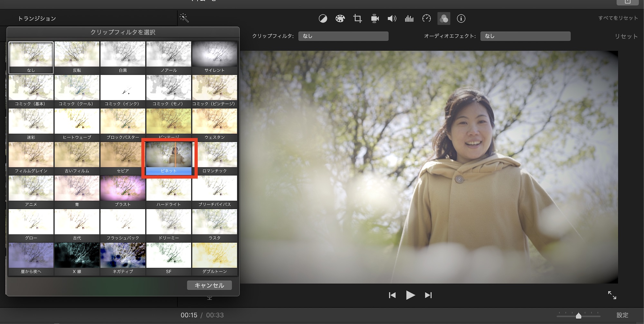644x324 pixels.
Task: Click the magic wand auto-enhance icon
Action: [184, 18]
